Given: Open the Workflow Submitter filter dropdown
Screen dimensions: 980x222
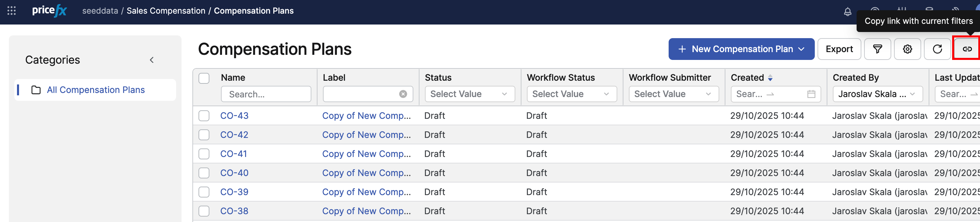Looking at the screenshot, I should click(673, 94).
